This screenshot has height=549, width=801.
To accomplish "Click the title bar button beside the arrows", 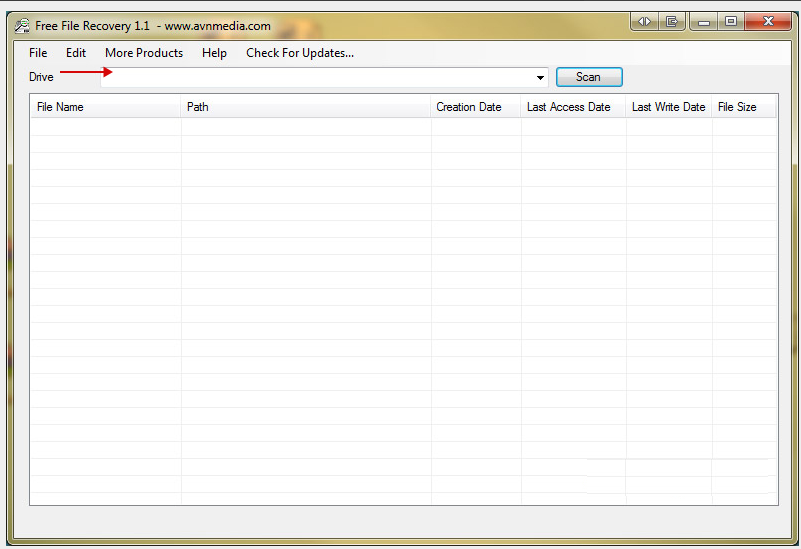I will (672, 21).
